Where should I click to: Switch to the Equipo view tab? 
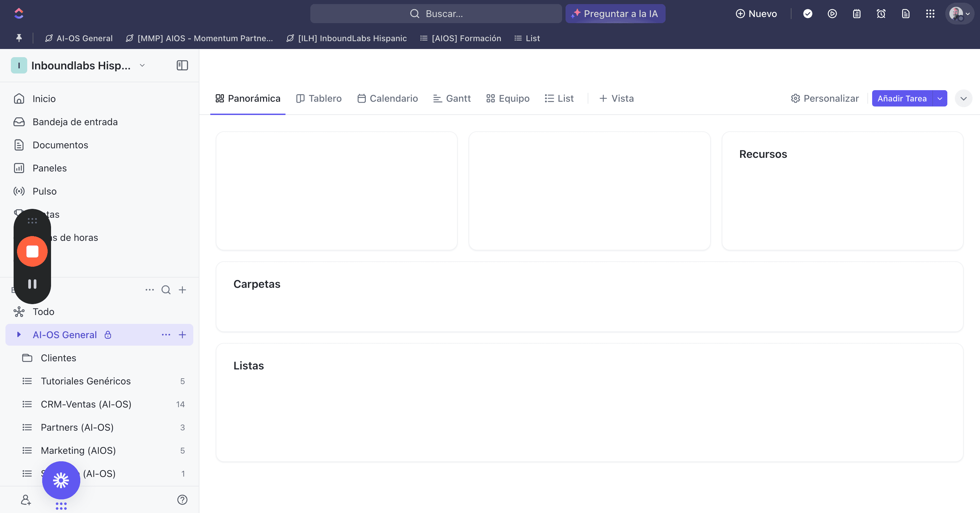[507, 99]
